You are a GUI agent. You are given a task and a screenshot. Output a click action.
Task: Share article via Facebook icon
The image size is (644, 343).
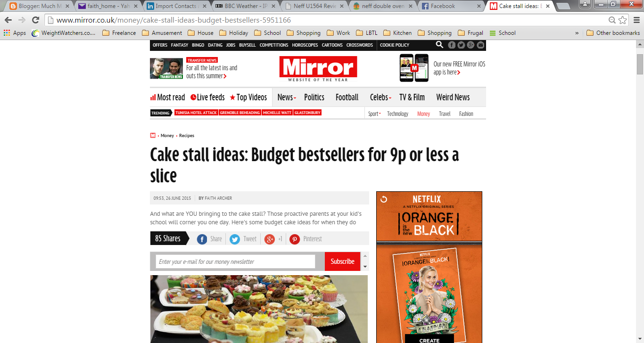[x=202, y=239]
